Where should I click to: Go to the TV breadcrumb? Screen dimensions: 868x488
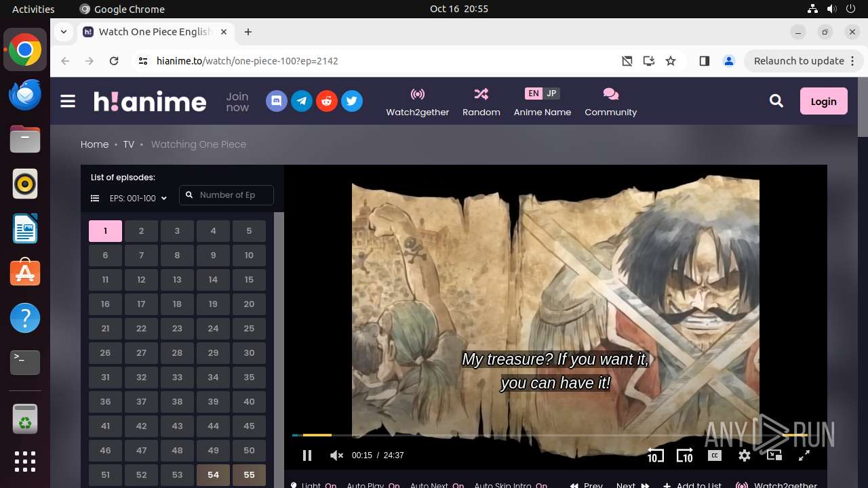pos(129,144)
